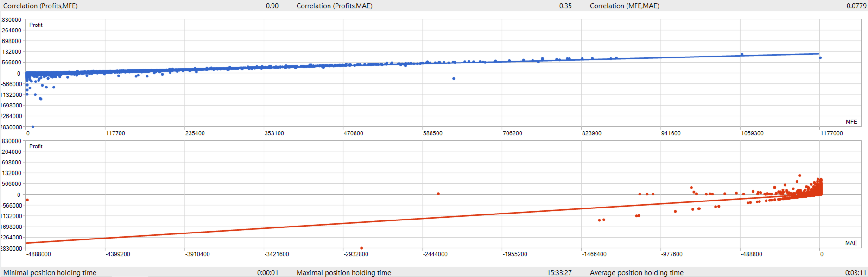868x277 pixels.
Task: Click the lowest red point near -2932800
Action: point(361,248)
